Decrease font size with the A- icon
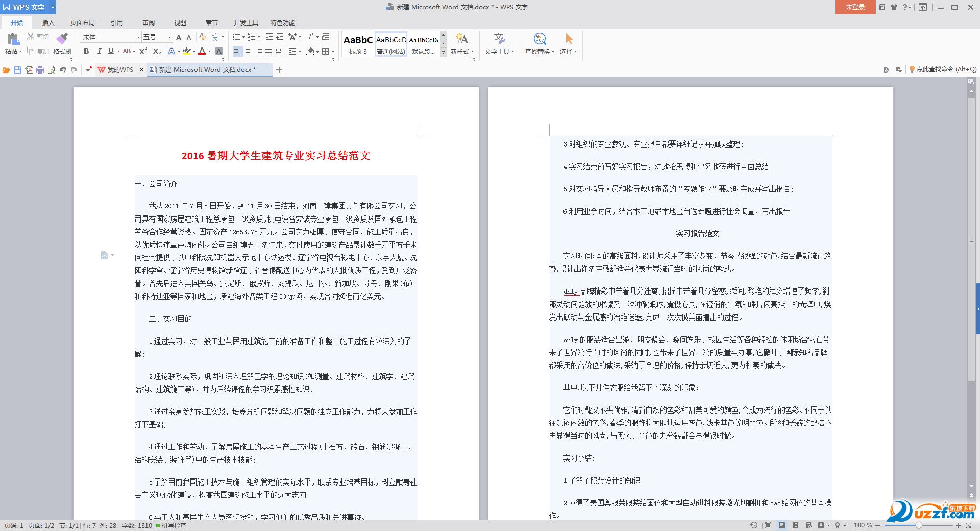The width and height of the screenshot is (980, 531). click(189, 37)
